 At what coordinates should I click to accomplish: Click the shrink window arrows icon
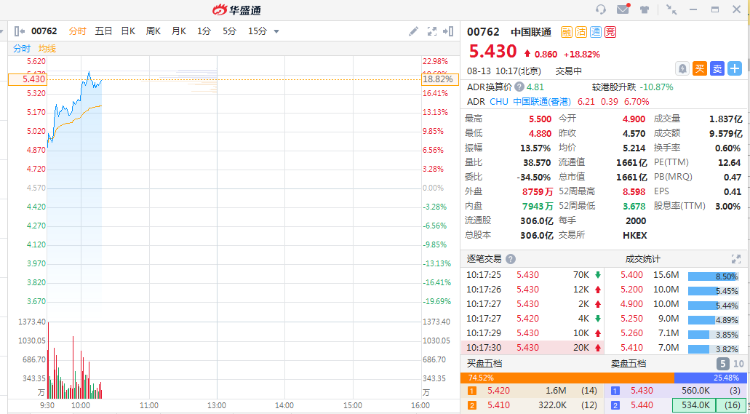click(672, 10)
